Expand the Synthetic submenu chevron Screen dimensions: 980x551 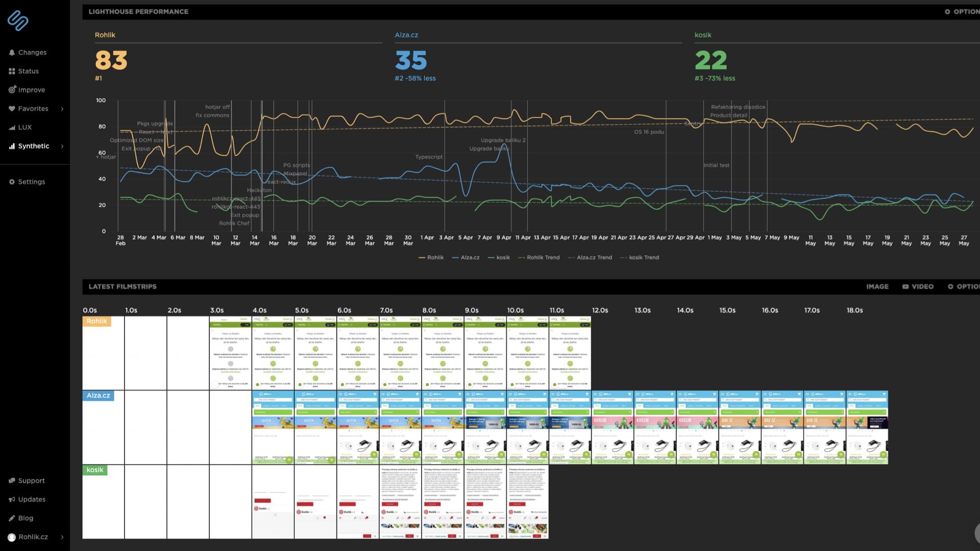(x=62, y=146)
